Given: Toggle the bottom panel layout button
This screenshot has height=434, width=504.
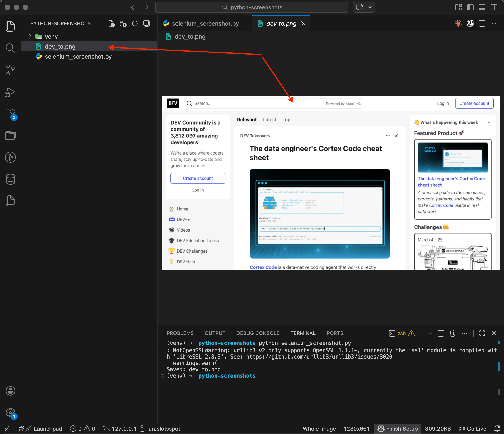Looking at the screenshot, I should [x=482, y=7].
